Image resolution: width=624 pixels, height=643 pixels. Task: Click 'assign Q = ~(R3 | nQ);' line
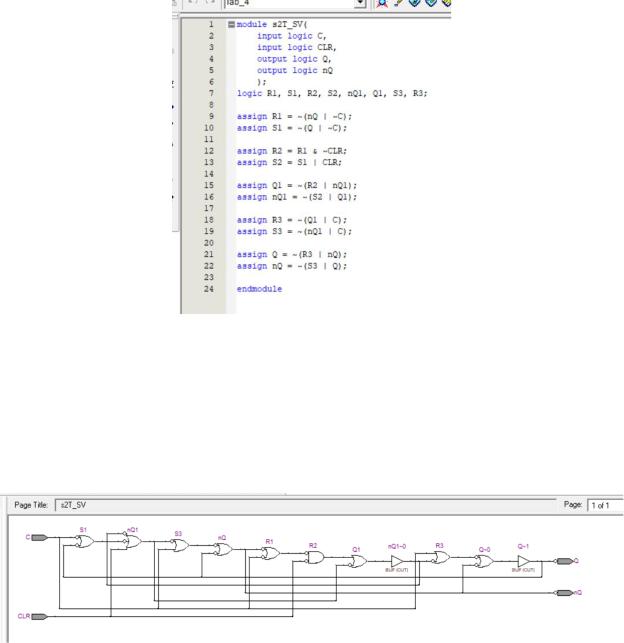click(292, 254)
